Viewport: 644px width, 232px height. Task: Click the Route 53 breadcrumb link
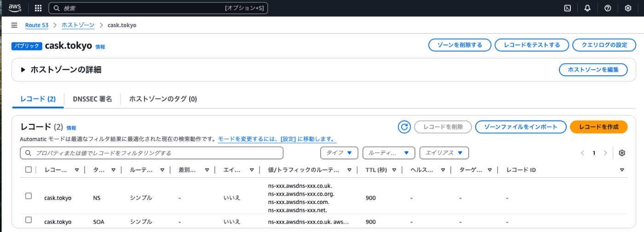click(x=37, y=25)
